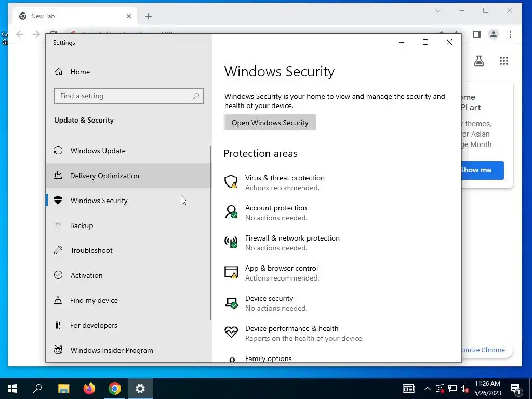Viewport: 532px width, 399px height.
Task: Click the App & browser control label
Action: 281,269
